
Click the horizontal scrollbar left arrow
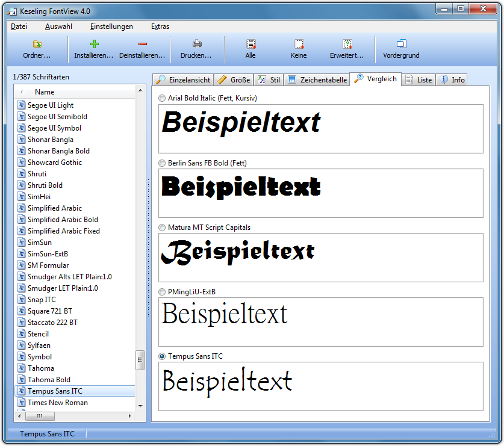coord(18,416)
